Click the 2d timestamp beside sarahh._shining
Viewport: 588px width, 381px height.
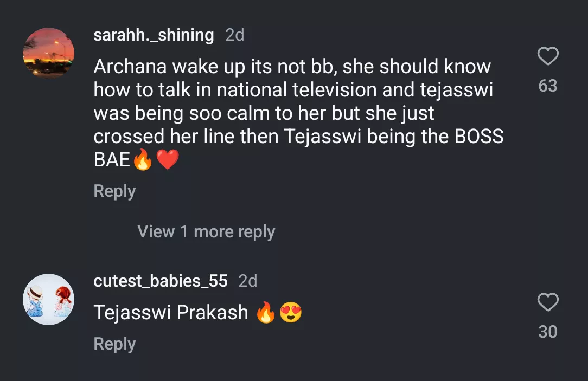[235, 35]
